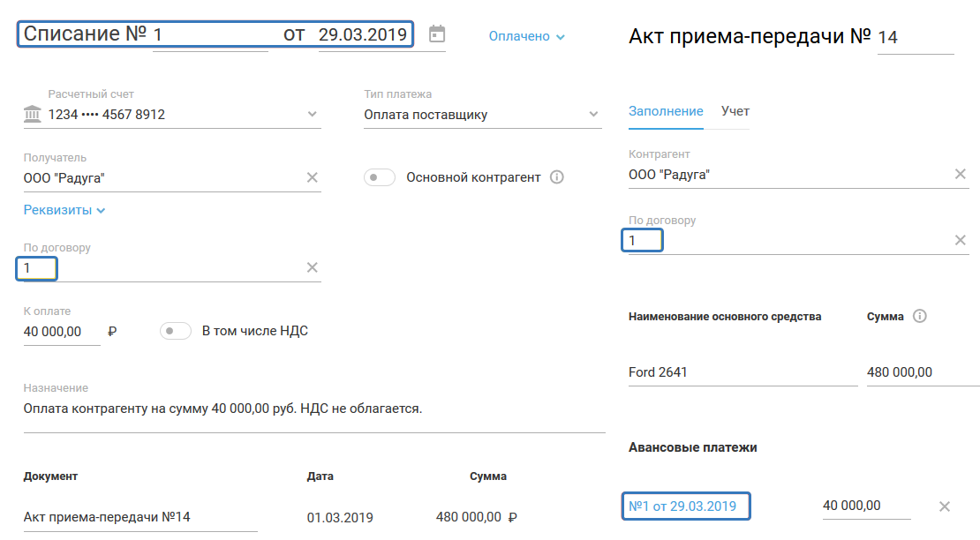This screenshot has width=980, height=540.
Task: Open the calendar date picker icon
Action: coord(436,34)
